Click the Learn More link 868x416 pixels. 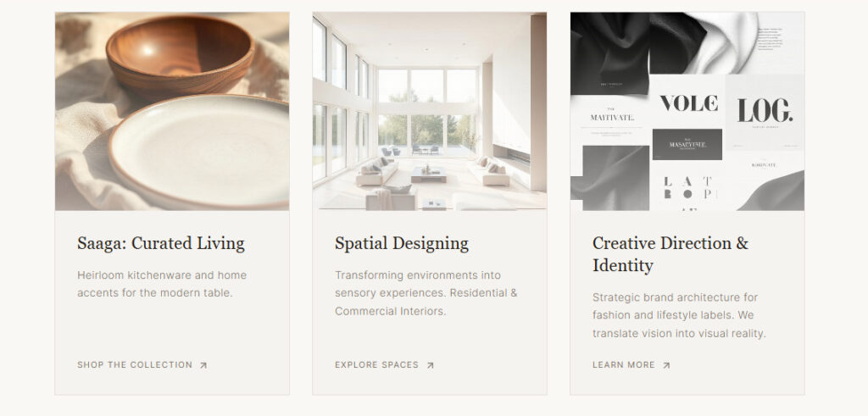click(x=632, y=365)
